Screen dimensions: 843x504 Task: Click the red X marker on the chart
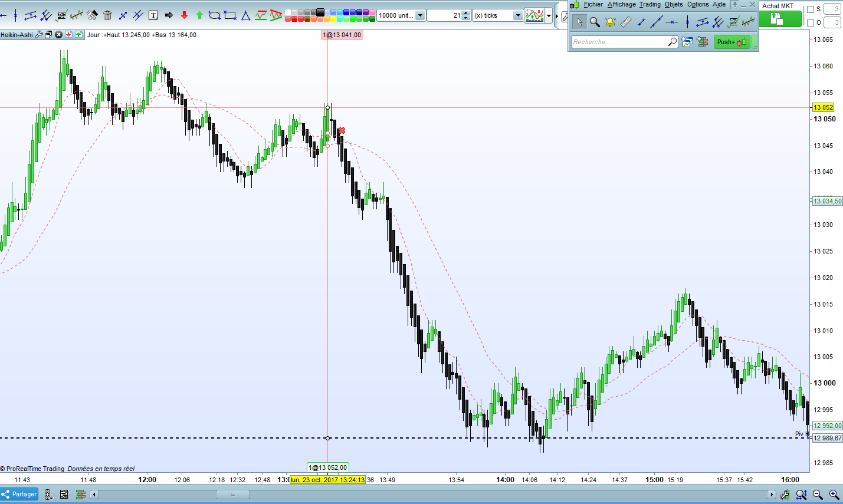tap(342, 131)
